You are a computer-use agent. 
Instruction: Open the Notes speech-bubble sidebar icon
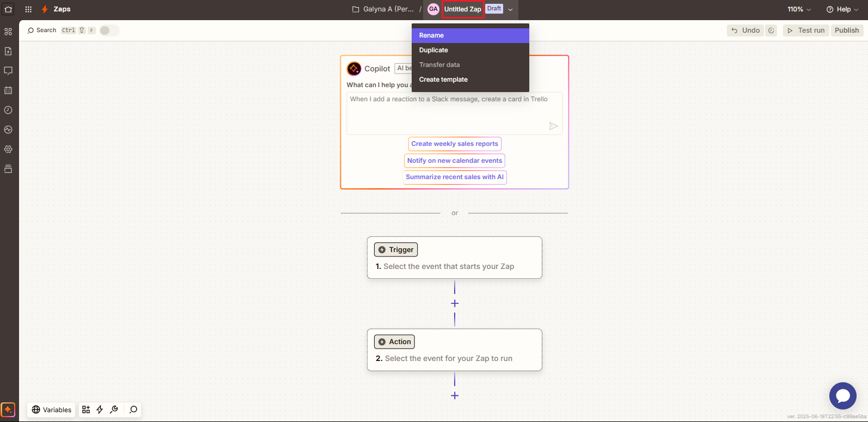pyautogui.click(x=8, y=71)
